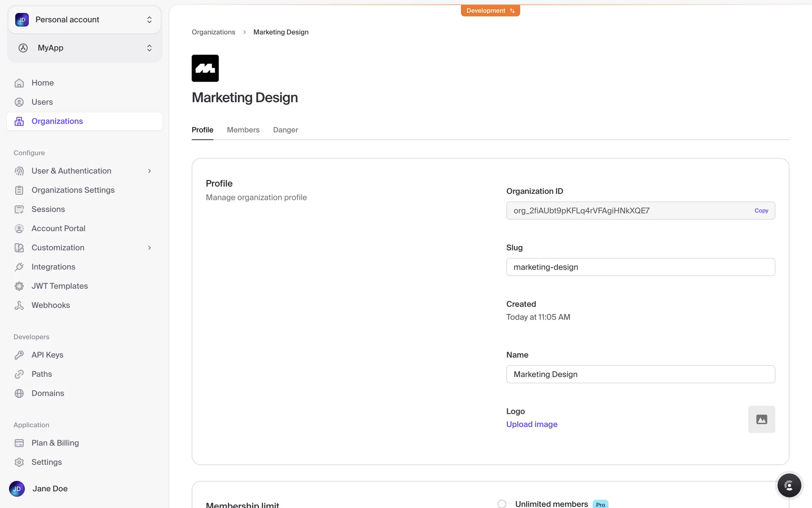This screenshot has height=508, width=812.
Task: Click the logo image placeholder thumbnail
Action: 761,419
